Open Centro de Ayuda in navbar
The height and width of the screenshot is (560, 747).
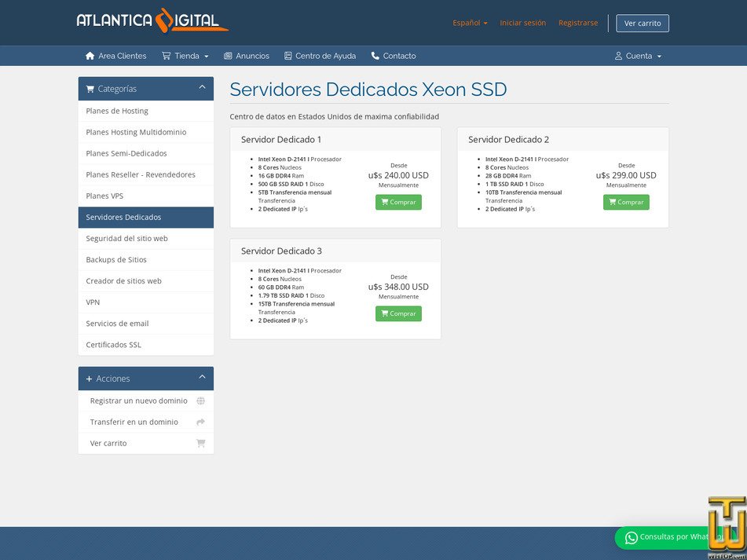pyautogui.click(x=320, y=56)
